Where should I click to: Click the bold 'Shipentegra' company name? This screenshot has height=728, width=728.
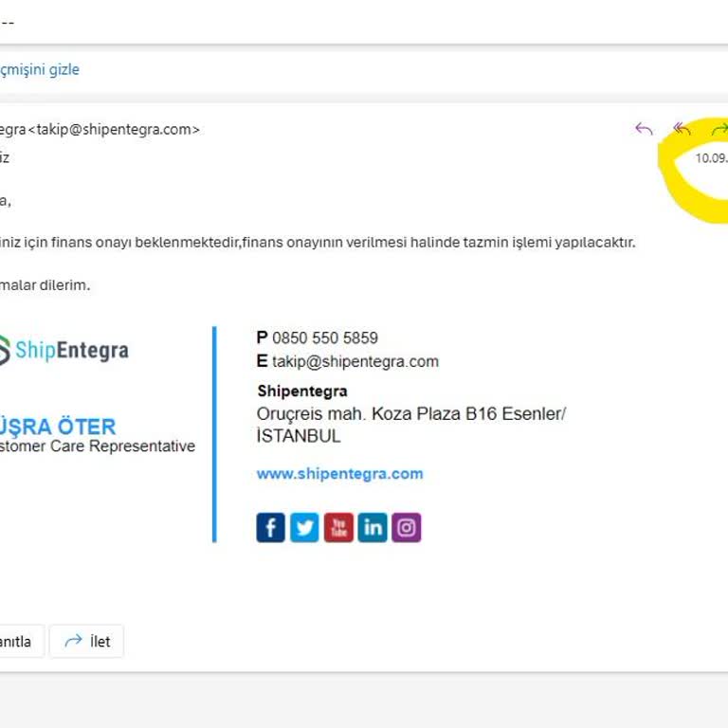pyautogui.click(x=302, y=391)
